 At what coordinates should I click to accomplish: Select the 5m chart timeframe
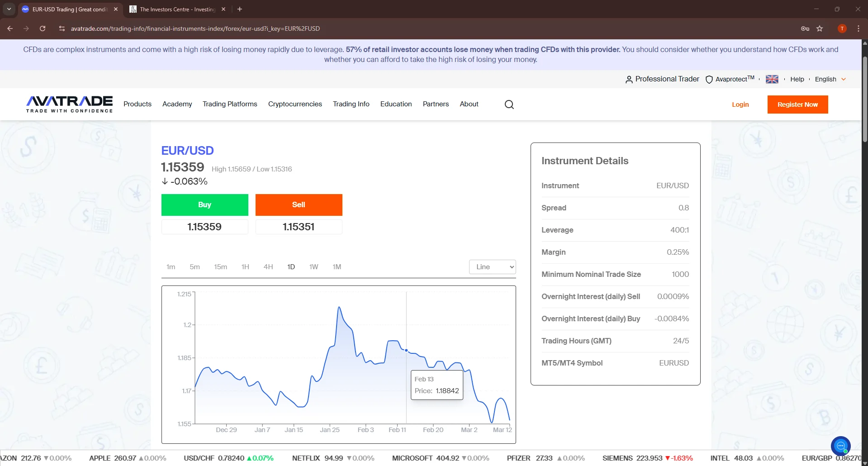[195, 267]
